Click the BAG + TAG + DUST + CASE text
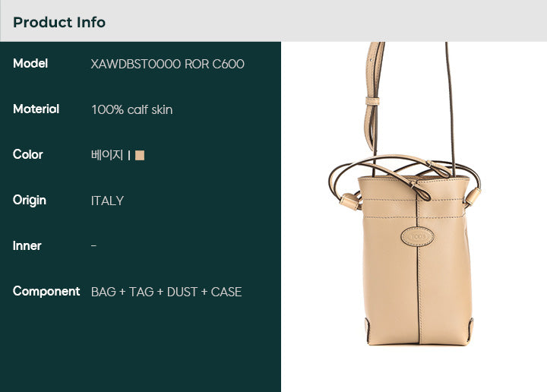 [x=166, y=292]
